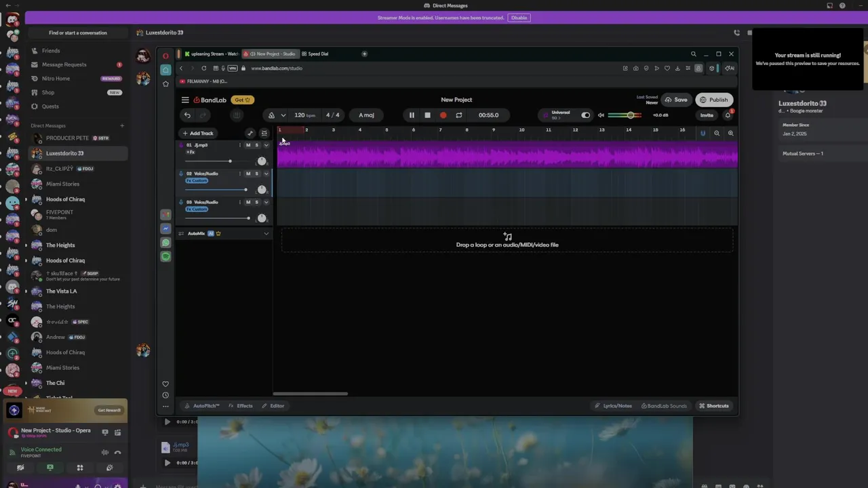Open a new Opera browser tab
The height and width of the screenshot is (488, 868).
(x=364, y=54)
